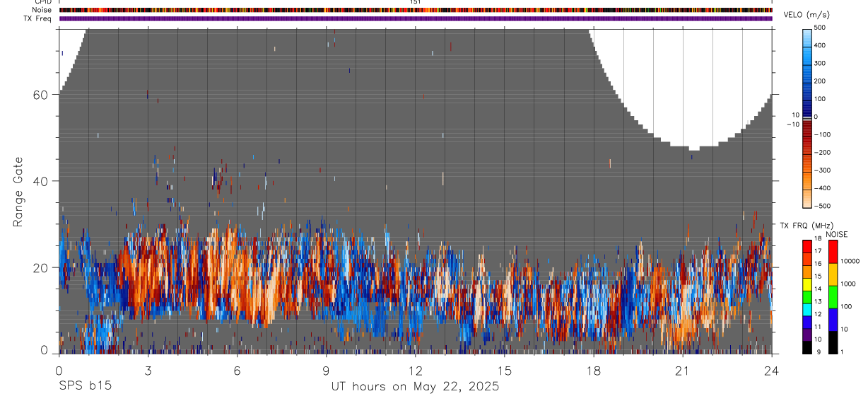
Task: Click the "UT hours on May 22, 2025" axis title
Action: tap(415, 386)
